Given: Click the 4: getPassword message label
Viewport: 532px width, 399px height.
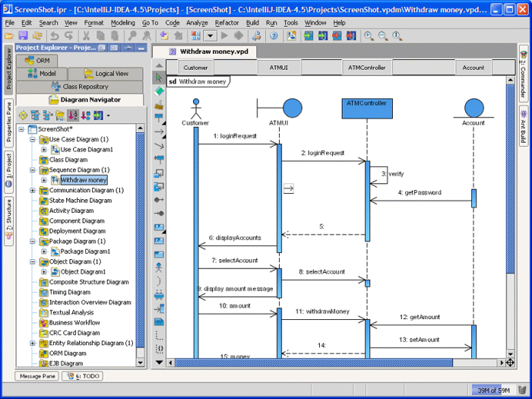Looking at the screenshot, I should 420,192.
